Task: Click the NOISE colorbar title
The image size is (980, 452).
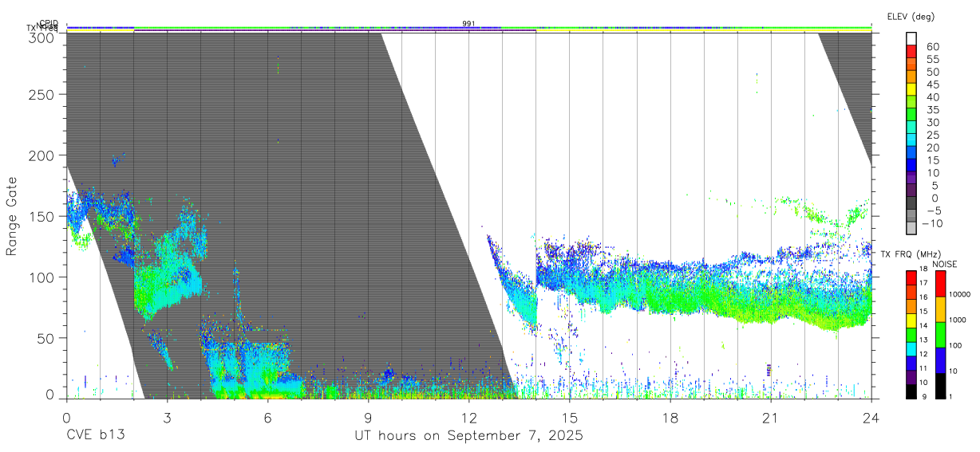Action: [945, 264]
